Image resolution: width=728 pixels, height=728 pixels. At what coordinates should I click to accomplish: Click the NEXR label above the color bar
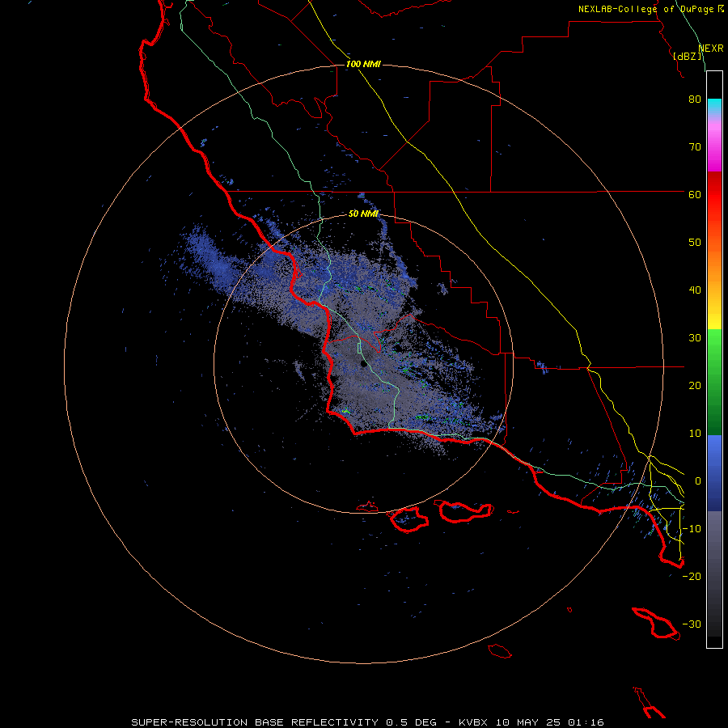[x=711, y=49]
